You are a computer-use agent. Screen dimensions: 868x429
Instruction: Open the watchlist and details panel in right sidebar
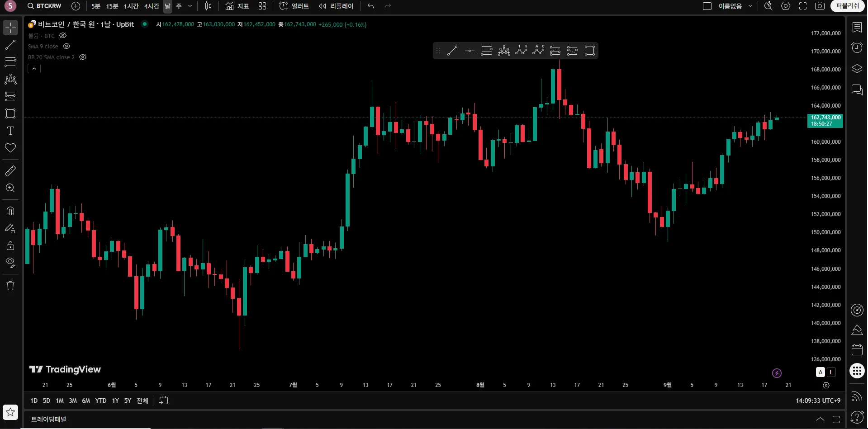pyautogui.click(x=857, y=28)
